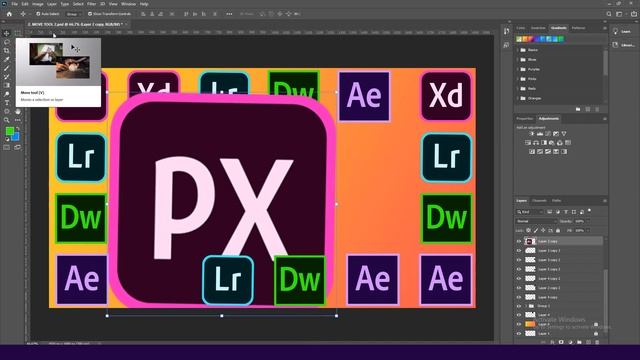This screenshot has width=640, height=360.
Task: Select the Zoom tool in the toolbar
Action: tap(7, 120)
